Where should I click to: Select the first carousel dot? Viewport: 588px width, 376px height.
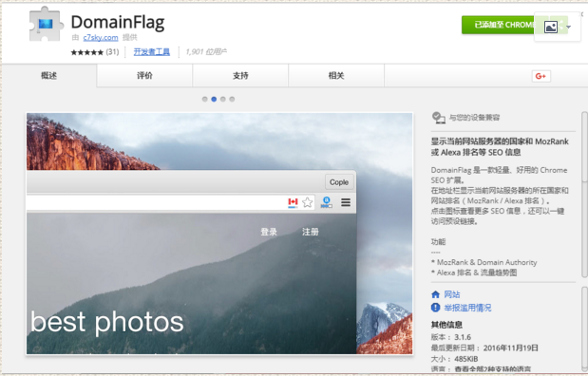click(205, 100)
